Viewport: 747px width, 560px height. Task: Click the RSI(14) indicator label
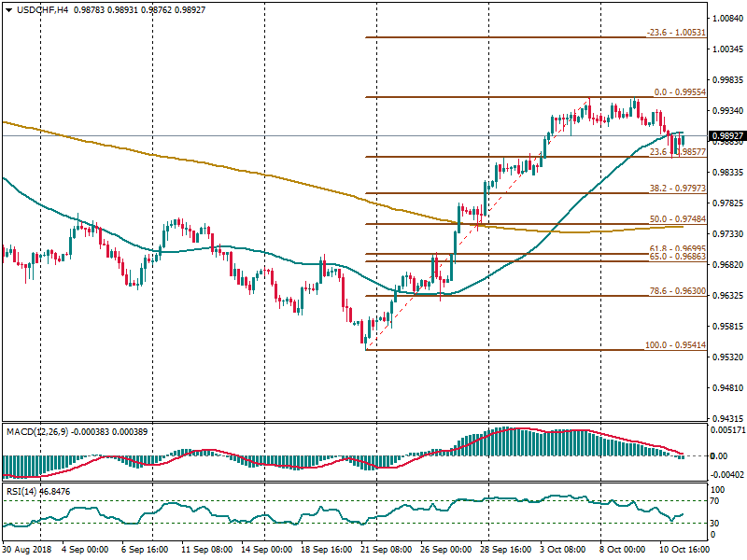click(x=21, y=492)
